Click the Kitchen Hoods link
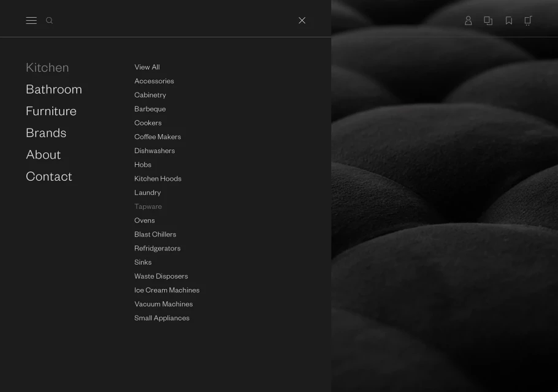The height and width of the screenshot is (392, 558). [158, 179]
